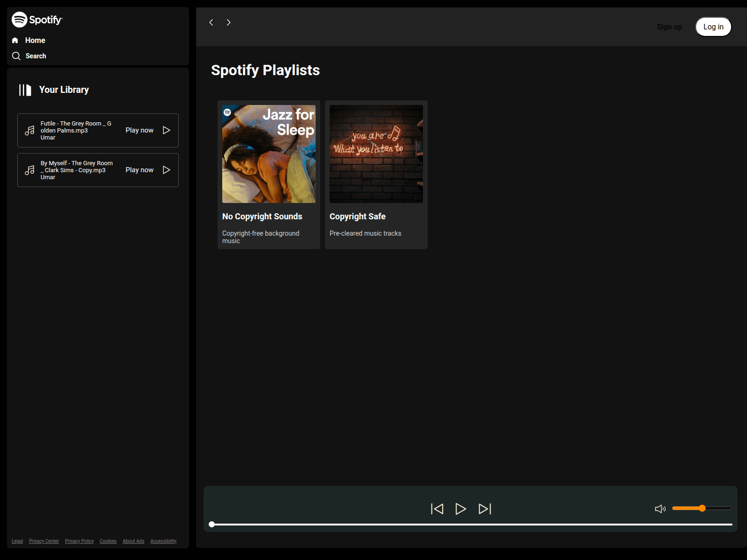The image size is (747, 560).
Task: Click the Spotify Playlists heading
Action: (265, 70)
